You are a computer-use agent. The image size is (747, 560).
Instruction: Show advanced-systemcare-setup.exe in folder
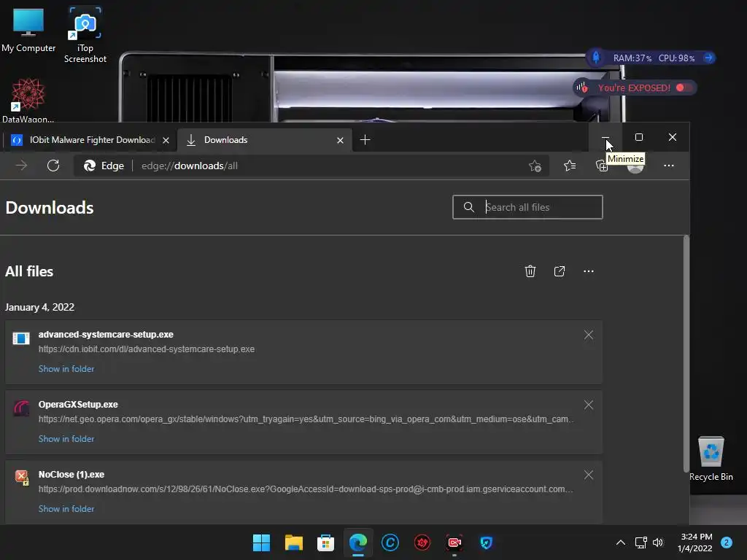pyautogui.click(x=66, y=368)
